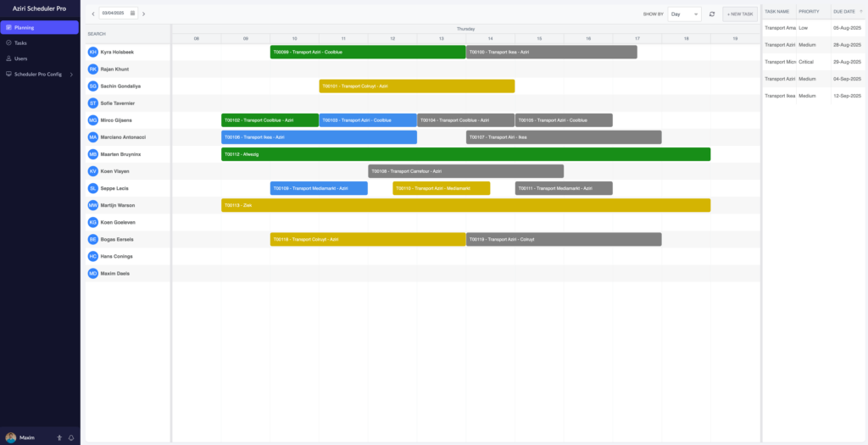Click the notification bell icon

pos(71,437)
